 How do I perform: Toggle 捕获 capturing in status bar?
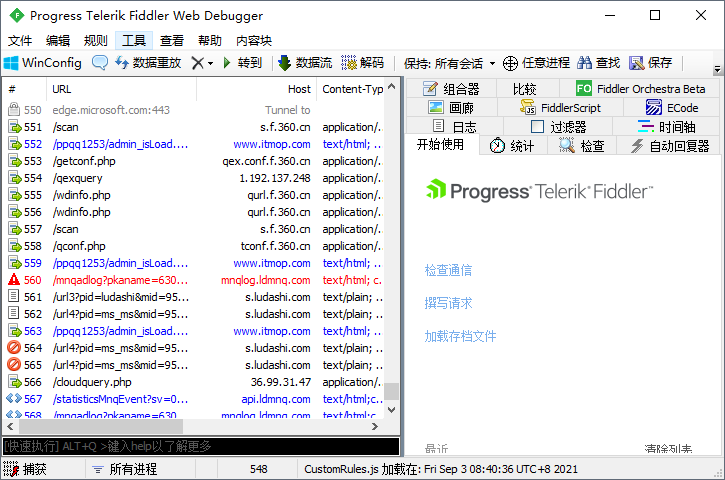[25, 469]
